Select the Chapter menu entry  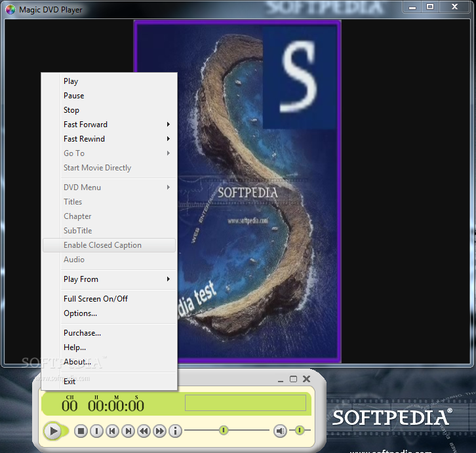[x=109, y=216]
